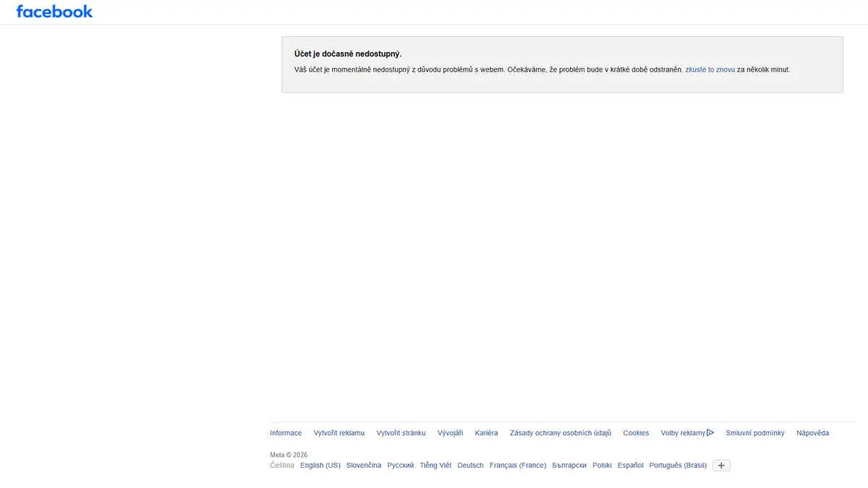Open the Vývojáři footer link
The width and height of the screenshot is (868, 488).
tap(450, 433)
